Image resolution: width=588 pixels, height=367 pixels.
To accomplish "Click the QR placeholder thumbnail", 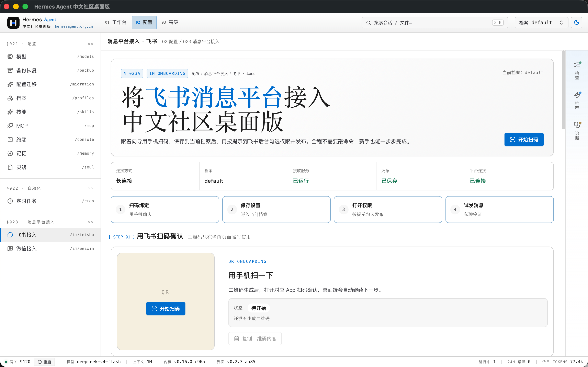I will [x=166, y=301].
